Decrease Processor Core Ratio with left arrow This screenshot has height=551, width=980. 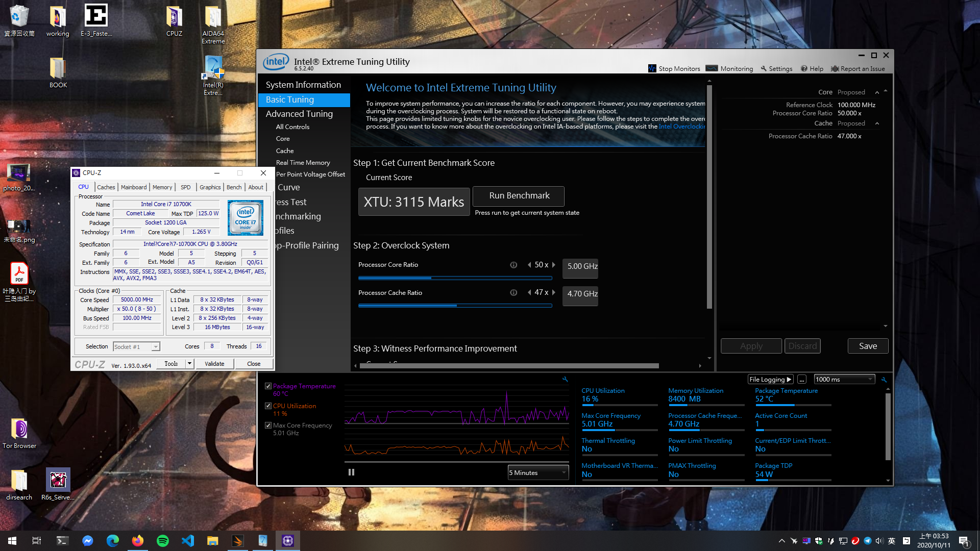coord(529,265)
